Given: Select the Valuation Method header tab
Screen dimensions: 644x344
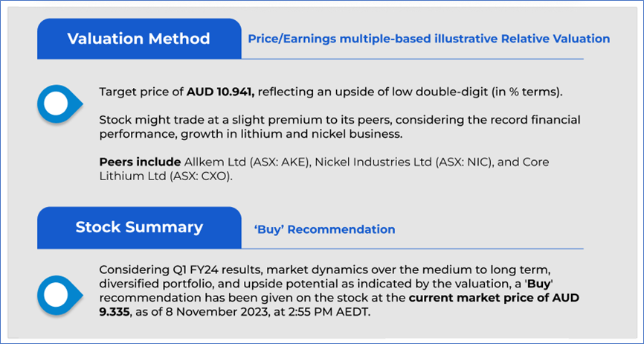Looking at the screenshot, I should (139, 39).
